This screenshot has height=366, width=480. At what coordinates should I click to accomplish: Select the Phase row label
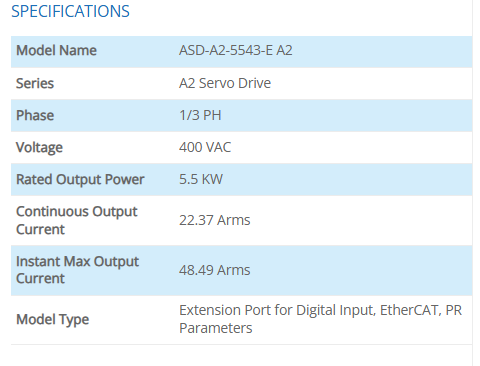point(35,115)
